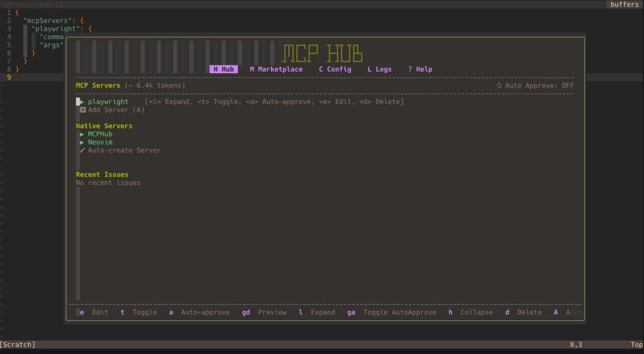Click the Expand hint in footer

[x=317, y=312]
